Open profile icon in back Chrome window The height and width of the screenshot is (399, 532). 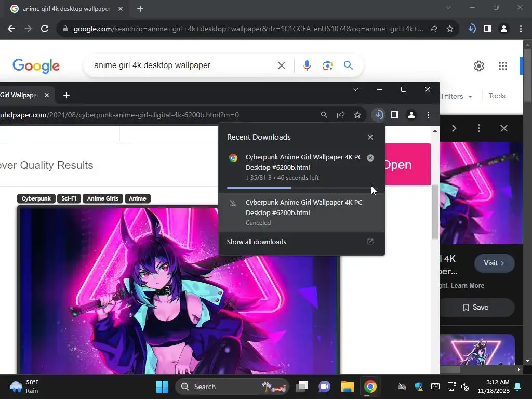coord(504,29)
